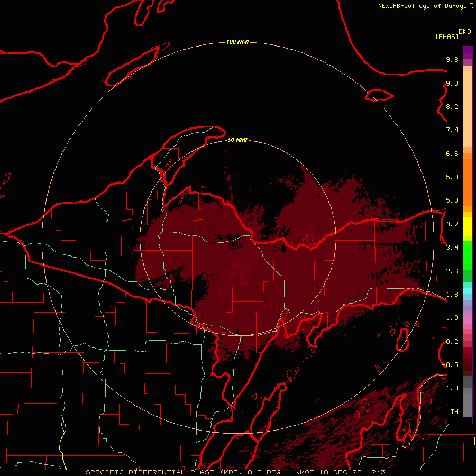Click the pale peach colorbar segment
Screen dimensions: 476x476
pyautogui.click(x=467, y=108)
